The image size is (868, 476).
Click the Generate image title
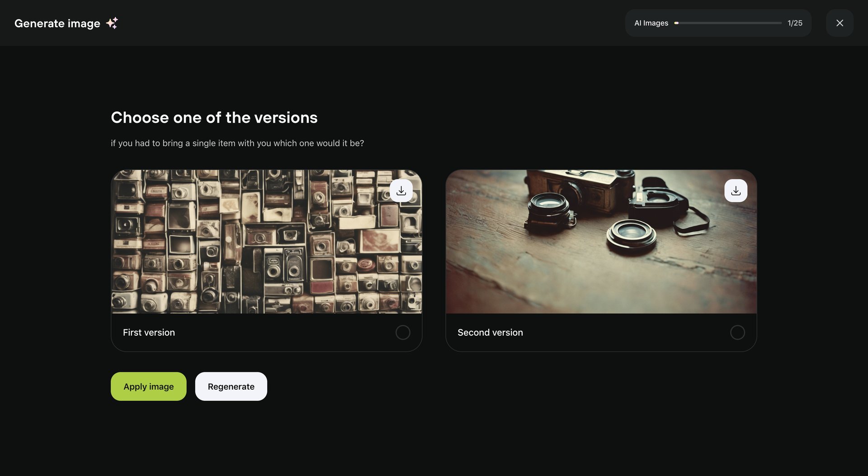[x=57, y=23]
